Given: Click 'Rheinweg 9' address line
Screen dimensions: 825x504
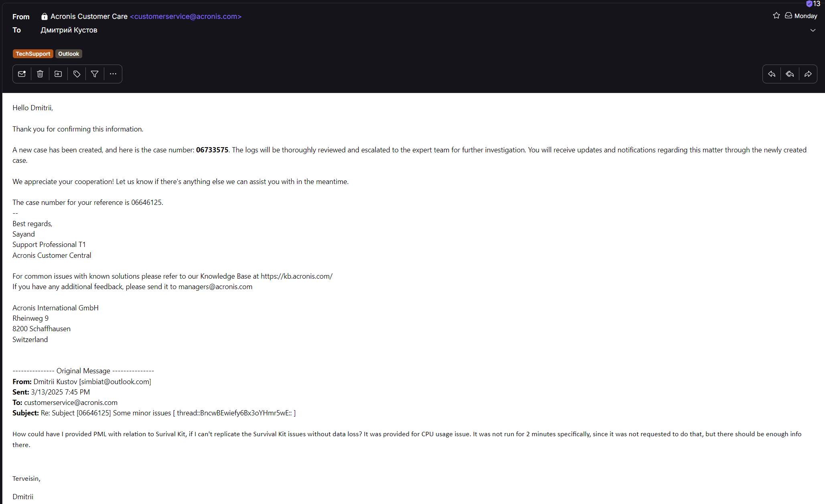Looking at the screenshot, I should click(x=30, y=318).
